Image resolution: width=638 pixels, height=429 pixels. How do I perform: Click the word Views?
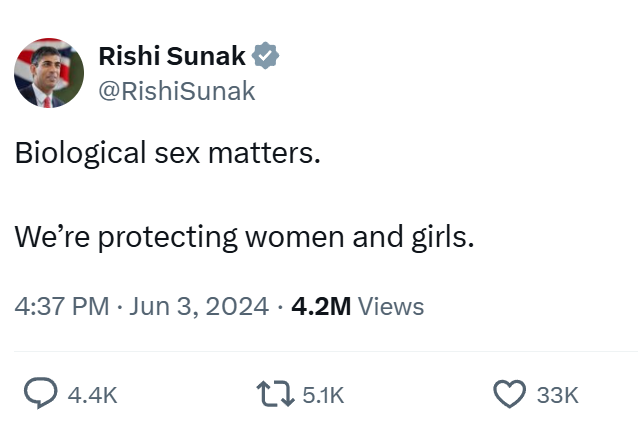pyautogui.click(x=391, y=306)
